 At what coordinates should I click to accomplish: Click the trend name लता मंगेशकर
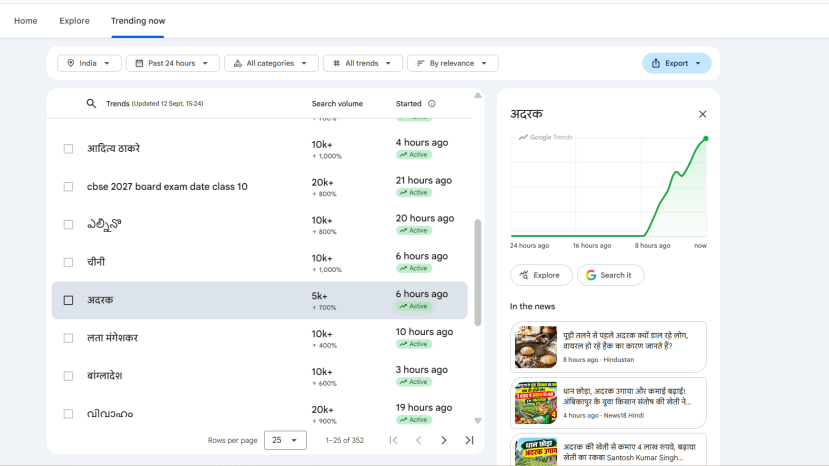112,338
